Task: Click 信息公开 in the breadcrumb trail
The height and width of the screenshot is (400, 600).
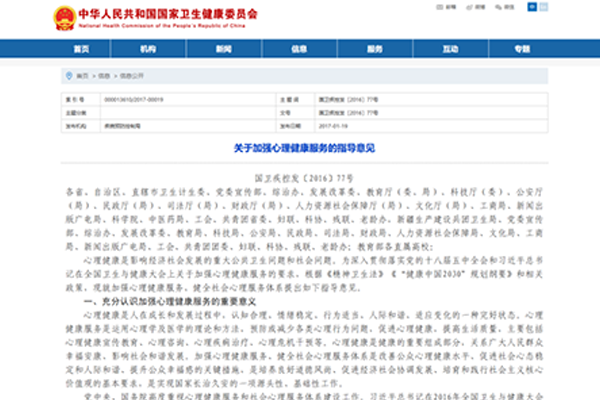Action: [x=130, y=76]
